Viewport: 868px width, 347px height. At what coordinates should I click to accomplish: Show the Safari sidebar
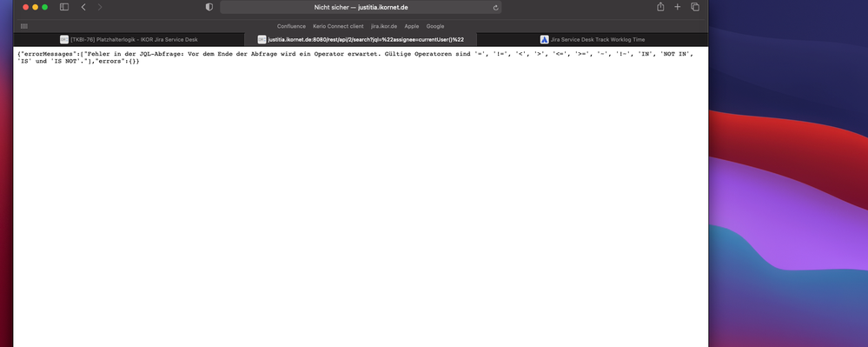click(x=64, y=7)
